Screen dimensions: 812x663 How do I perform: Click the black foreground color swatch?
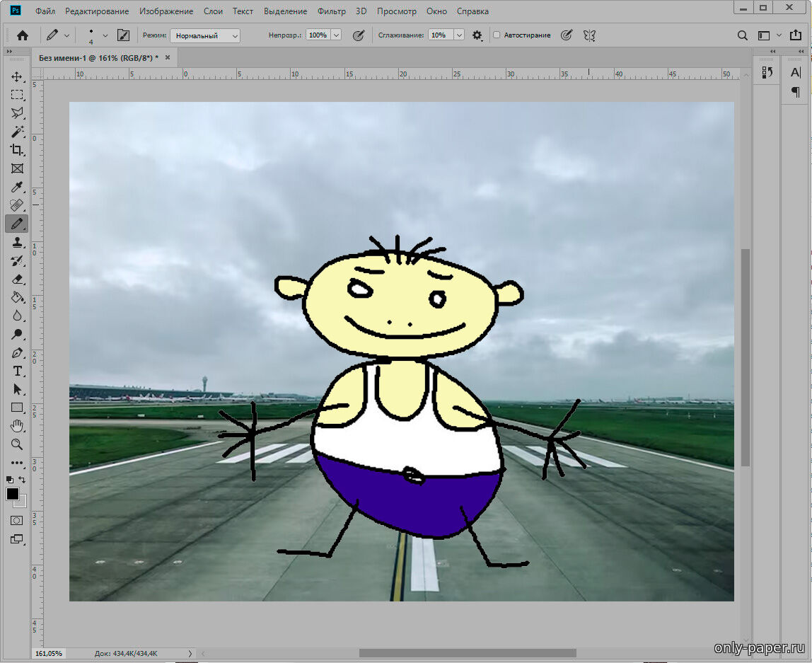13,494
